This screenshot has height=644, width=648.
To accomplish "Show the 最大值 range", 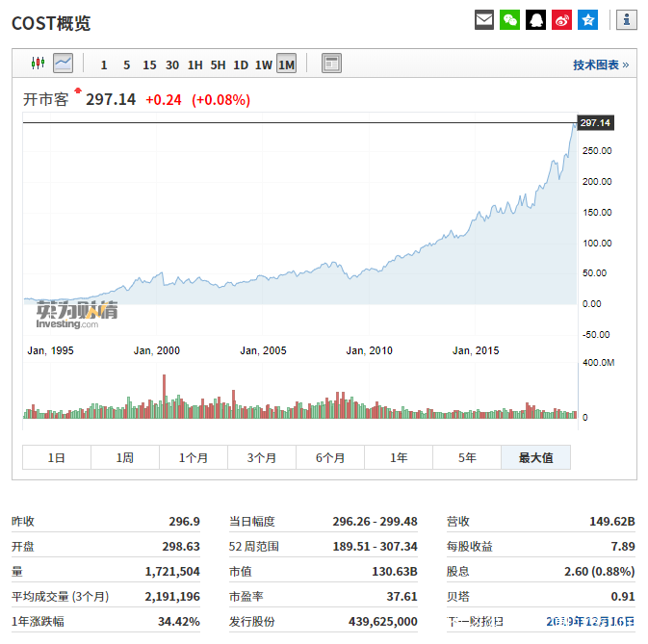I will pos(535,457).
